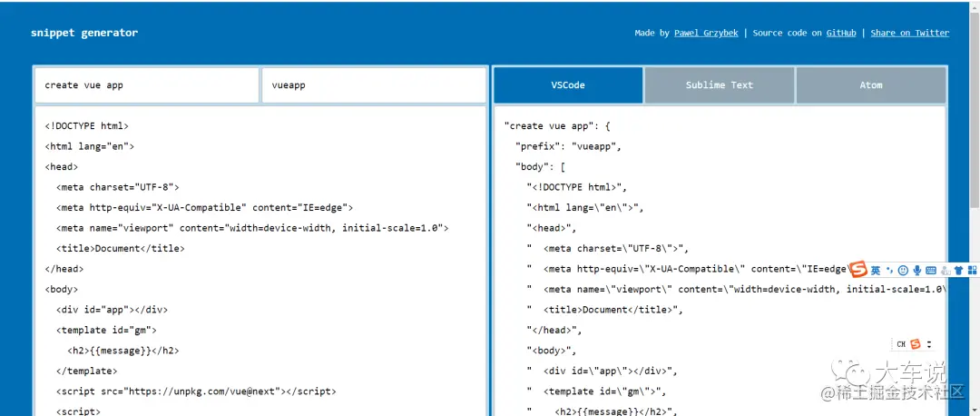This screenshot has width=980, height=416.
Task: Open the soft keyboard icon on Sogou toolbar
Action: tap(931, 271)
